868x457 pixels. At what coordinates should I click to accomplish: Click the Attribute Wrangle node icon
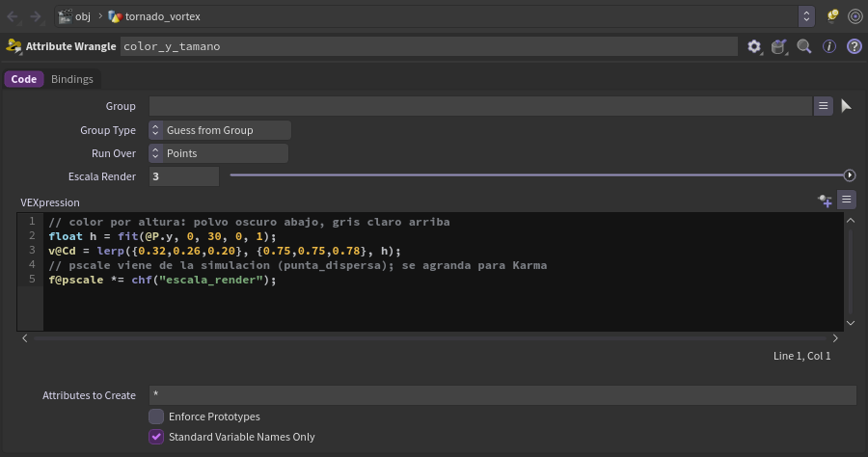coord(14,46)
